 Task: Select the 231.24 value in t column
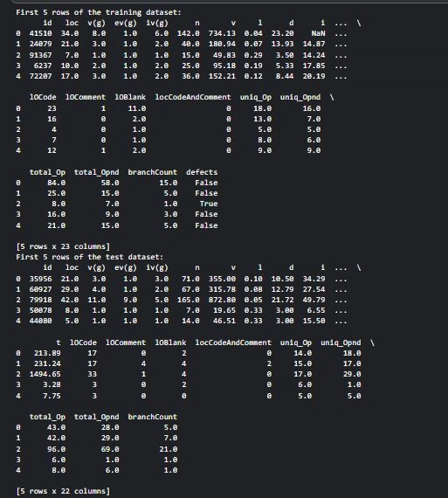point(47,363)
